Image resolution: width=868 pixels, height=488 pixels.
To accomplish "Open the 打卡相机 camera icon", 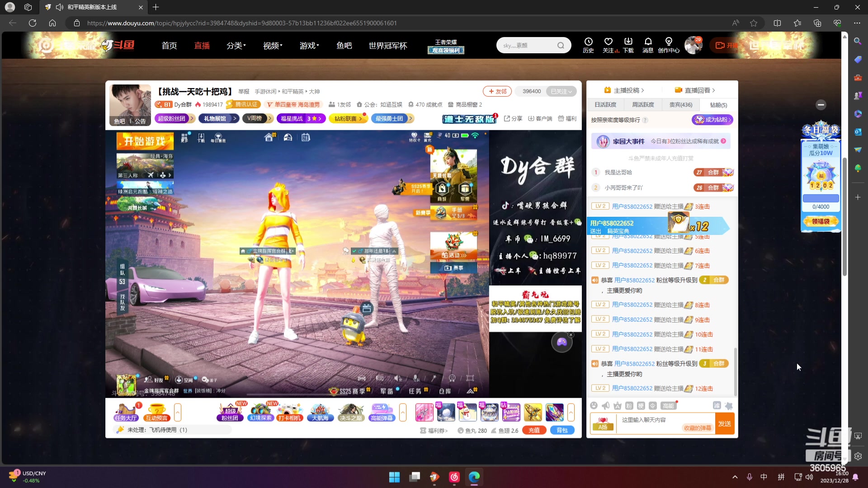I will click(290, 412).
